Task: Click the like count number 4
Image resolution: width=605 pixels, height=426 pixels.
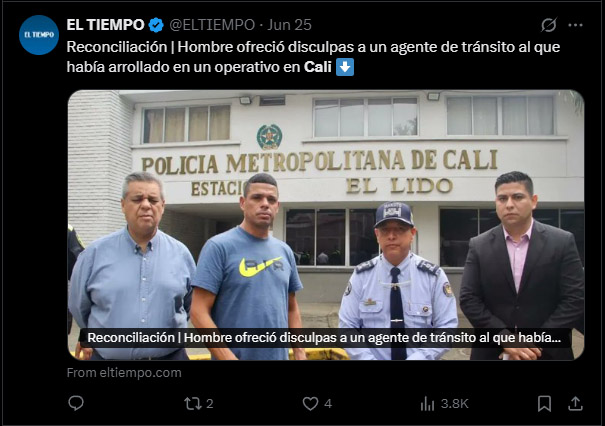Action: pos(328,404)
